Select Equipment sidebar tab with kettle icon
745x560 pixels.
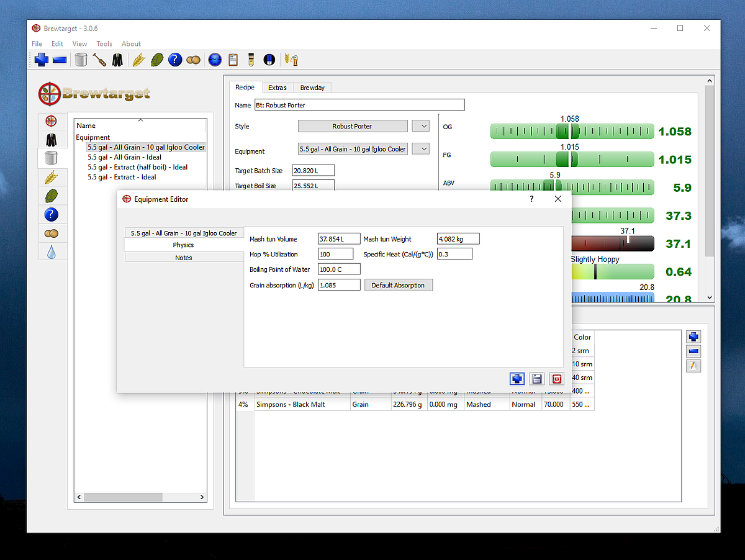(52, 158)
